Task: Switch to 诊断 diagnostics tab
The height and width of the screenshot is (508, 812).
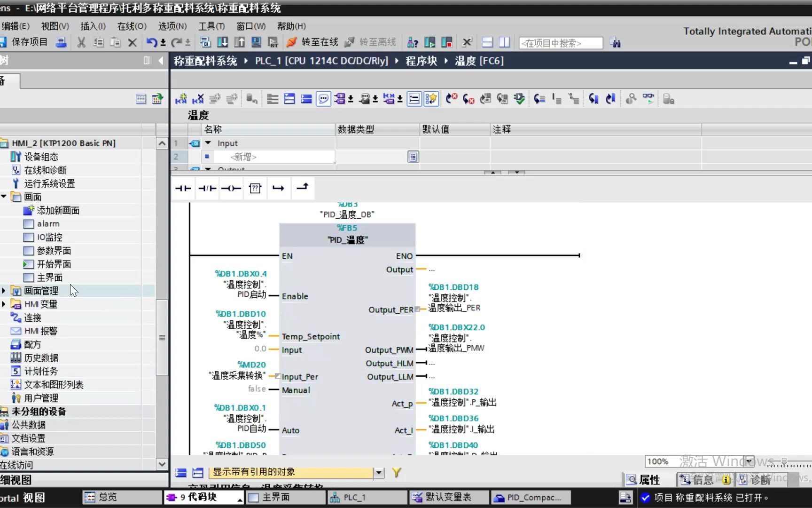Action: (754, 480)
